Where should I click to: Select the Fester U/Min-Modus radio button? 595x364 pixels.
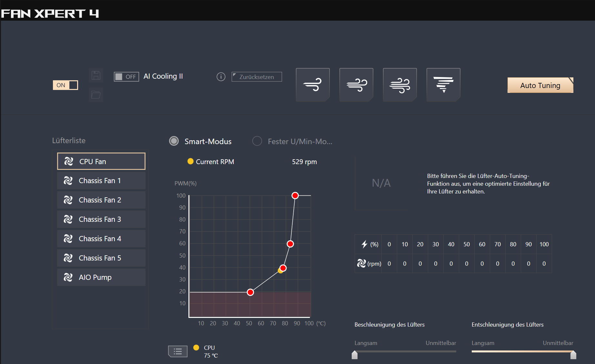coord(257,141)
